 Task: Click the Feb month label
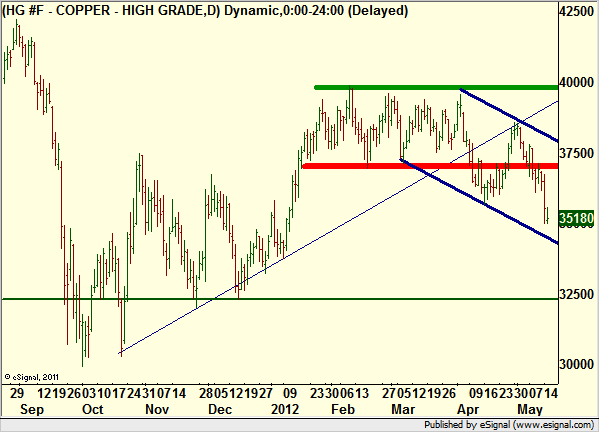(x=343, y=409)
